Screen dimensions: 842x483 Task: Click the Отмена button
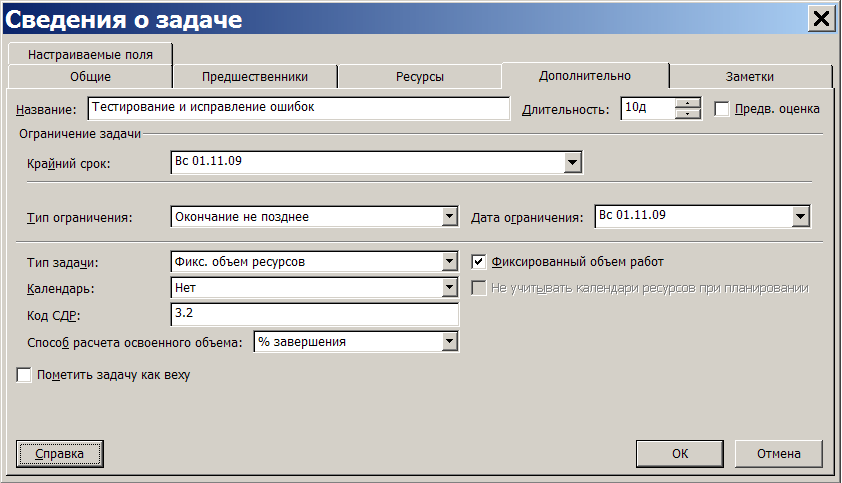[779, 454]
